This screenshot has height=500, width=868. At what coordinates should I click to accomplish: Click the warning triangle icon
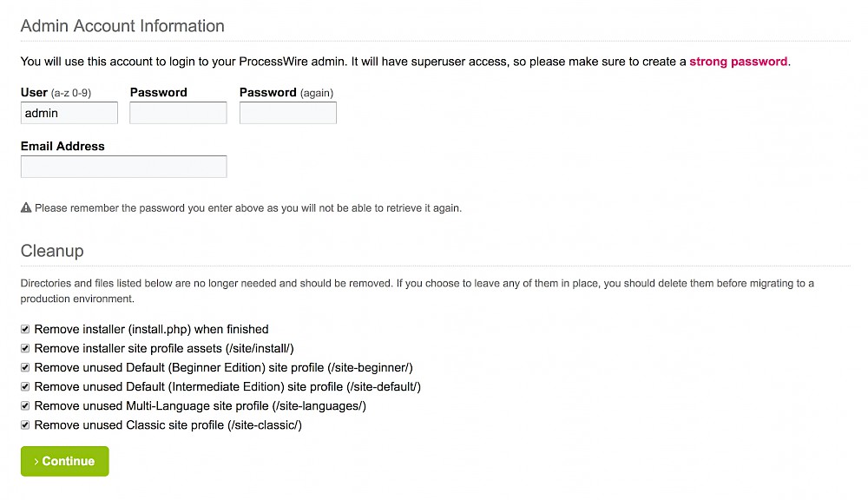(26, 207)
